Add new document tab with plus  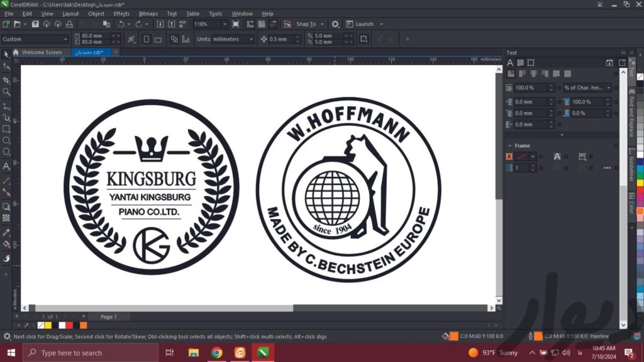tap(116, 52)
